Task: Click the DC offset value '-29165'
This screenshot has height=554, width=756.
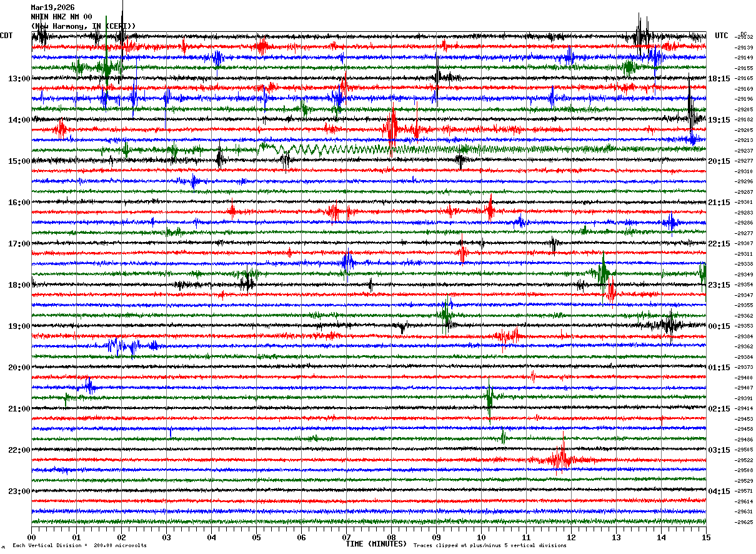Action: click(x=744, y=79)
